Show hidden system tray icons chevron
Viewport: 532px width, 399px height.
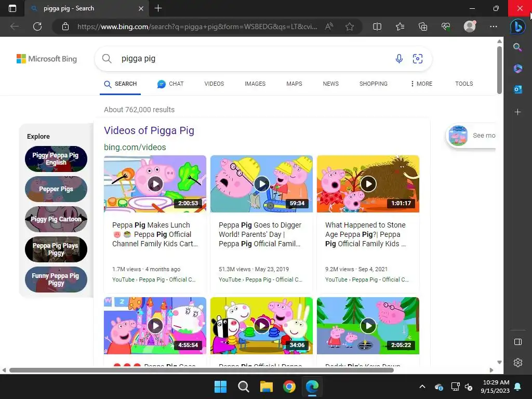pos(422,387)
